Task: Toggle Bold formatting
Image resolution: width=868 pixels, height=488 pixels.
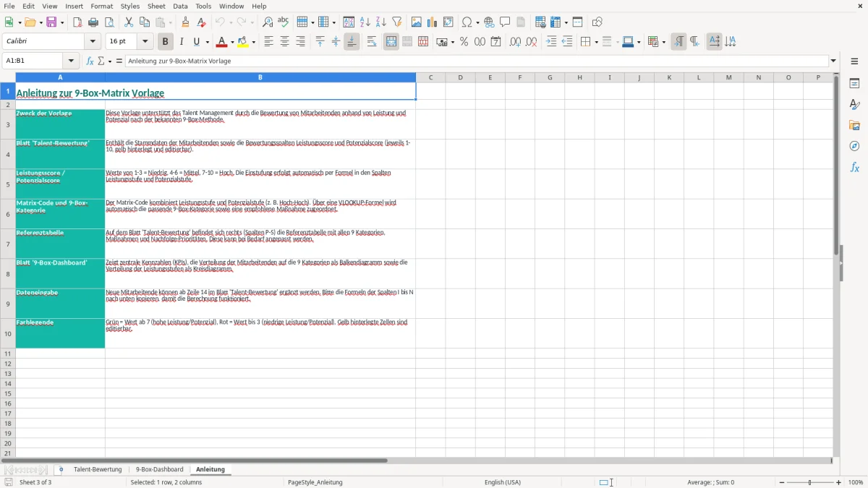Action: click(166, 42)
